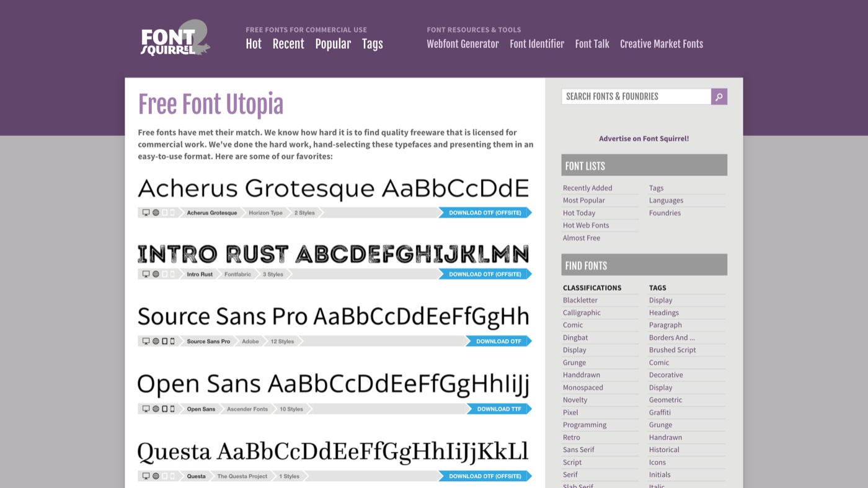
Task: Open the Font Identifier tool
Action: click(537, 44)
